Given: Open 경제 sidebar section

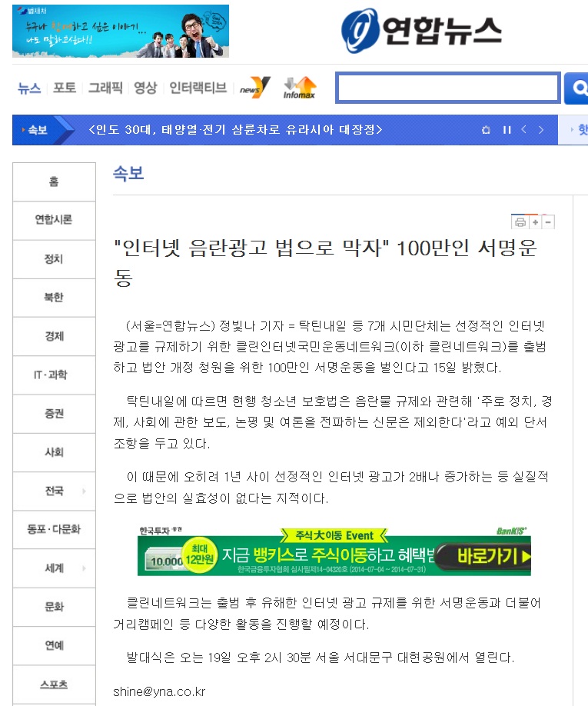Looking at the screenshot, I should [54, 336].
